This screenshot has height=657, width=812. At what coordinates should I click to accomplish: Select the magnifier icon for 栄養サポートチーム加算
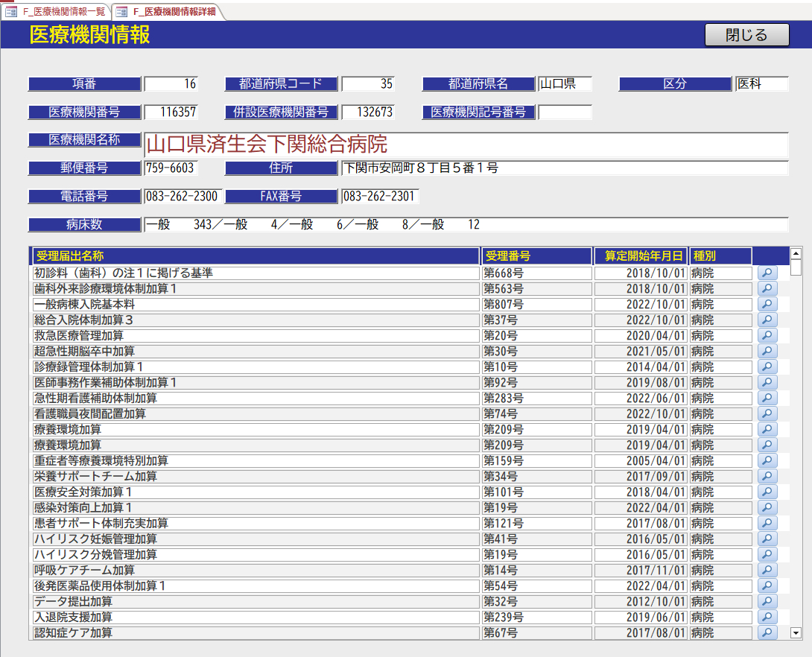point(767,476)
